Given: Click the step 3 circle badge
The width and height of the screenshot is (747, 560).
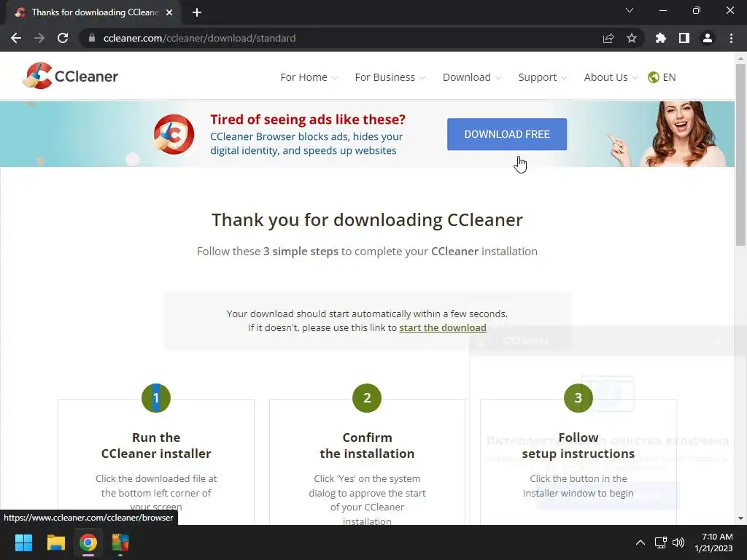Looking at the screenshot, I should (578, 397).
